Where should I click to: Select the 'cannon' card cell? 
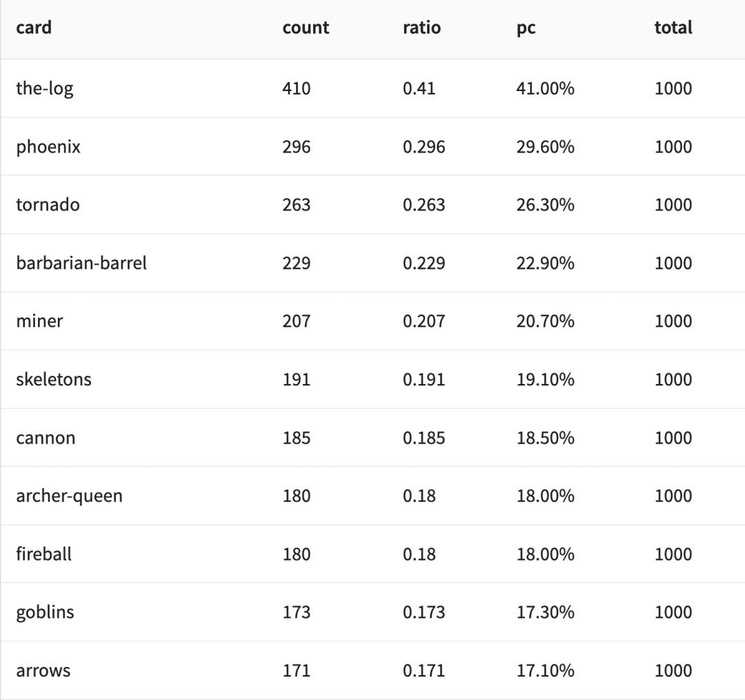click(x=46, y=438)
